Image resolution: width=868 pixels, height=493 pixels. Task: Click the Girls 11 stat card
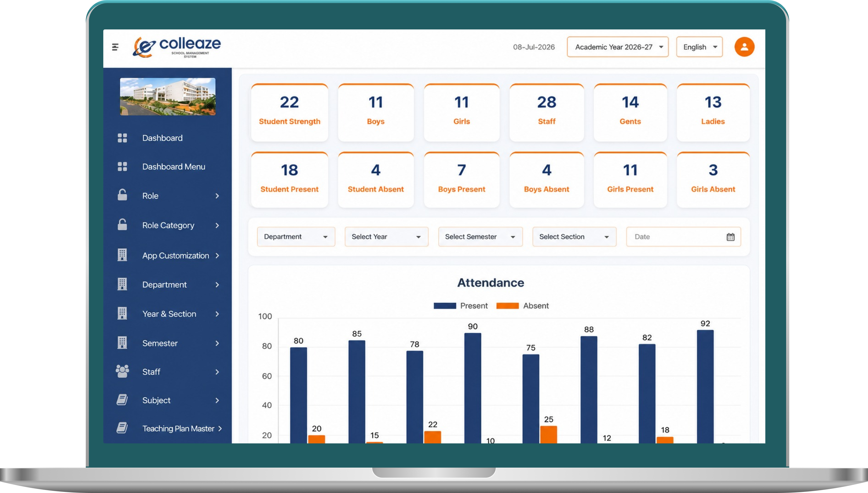click(462, 113)
